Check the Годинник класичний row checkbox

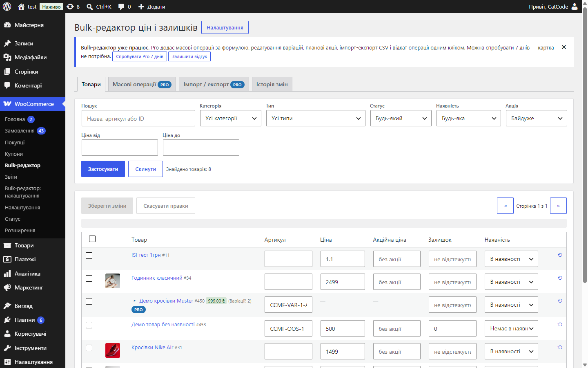pos(89,278)
